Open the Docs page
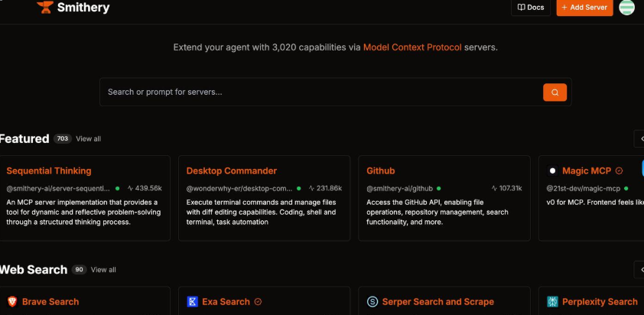The width and height of the screenshot is (644, 315). [x=531, y=8]
